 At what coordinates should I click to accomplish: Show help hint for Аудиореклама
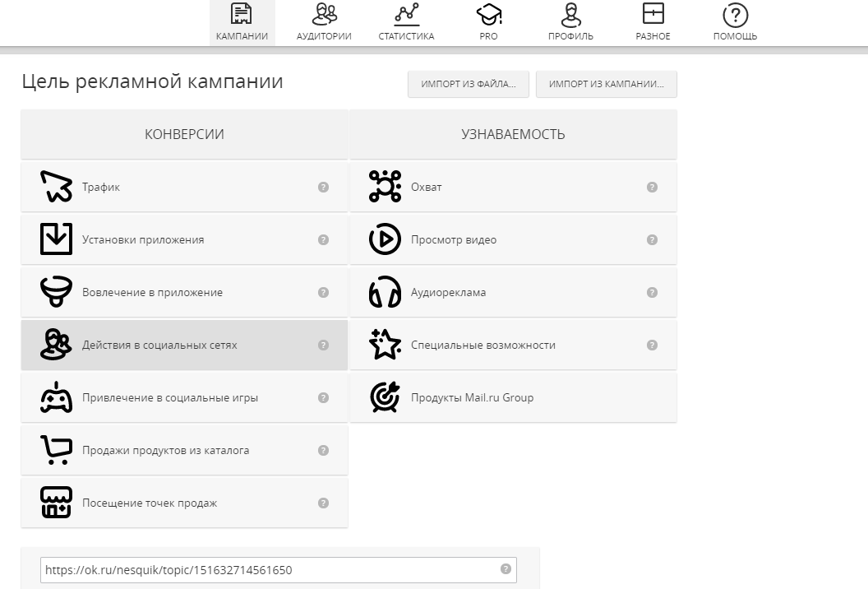point(652,293)
